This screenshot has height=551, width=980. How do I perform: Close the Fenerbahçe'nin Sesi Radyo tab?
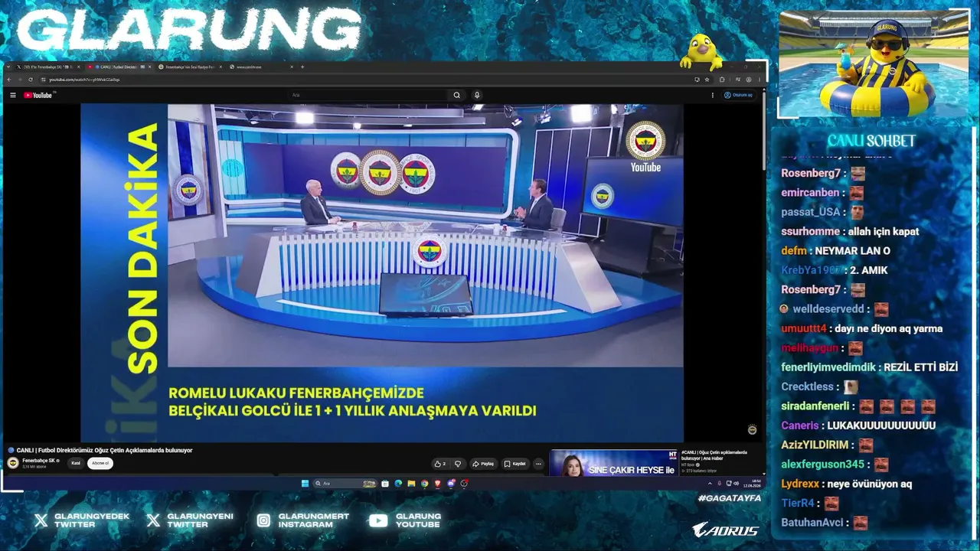pos(221,67)
